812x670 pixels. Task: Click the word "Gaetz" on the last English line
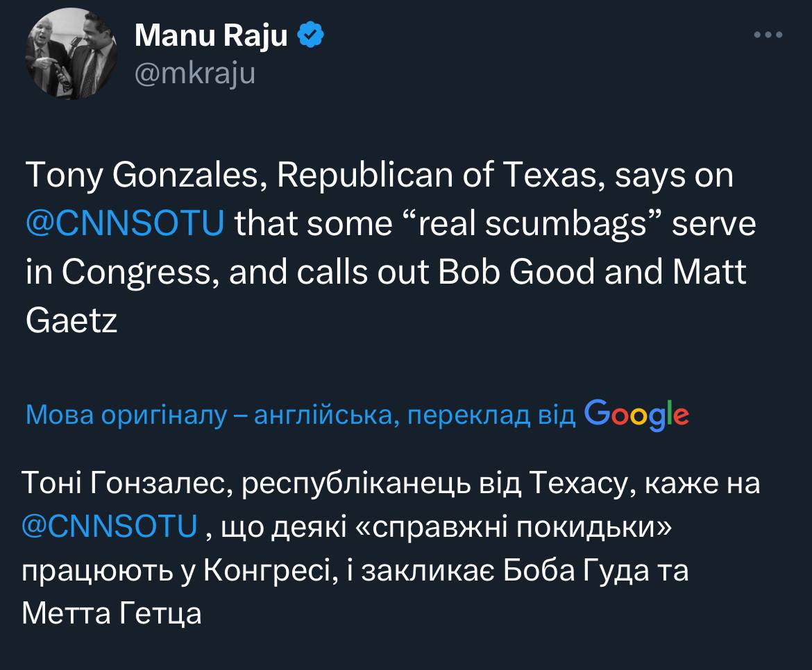point(71,321)
